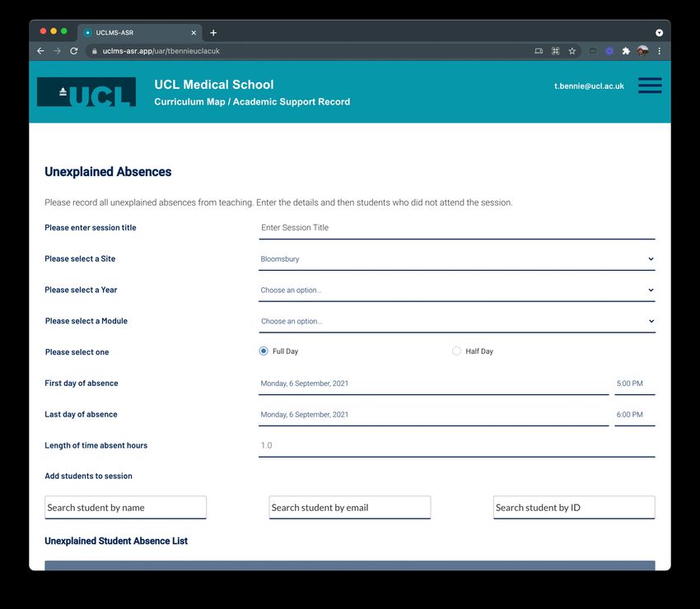The width and height of the screenshot is (700, 609).
Task: Go back using the browser back arrow
Action: (x=40, y=51)
